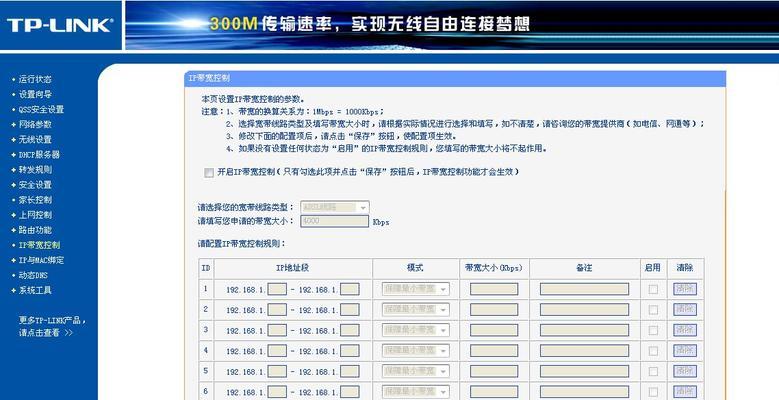Toggle row 6 启用 checkbox
The height and width of the screenshot is (400, 779).
click(x=653, y=392)
